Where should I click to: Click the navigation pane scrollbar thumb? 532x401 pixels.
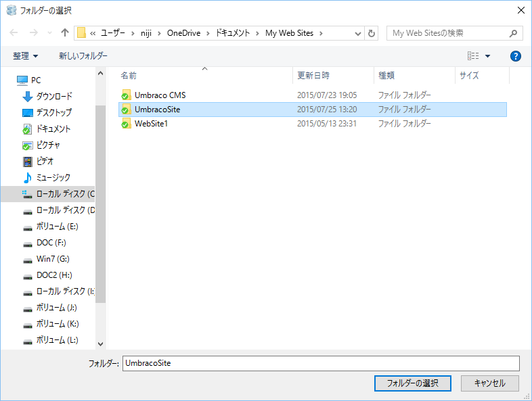100,204
